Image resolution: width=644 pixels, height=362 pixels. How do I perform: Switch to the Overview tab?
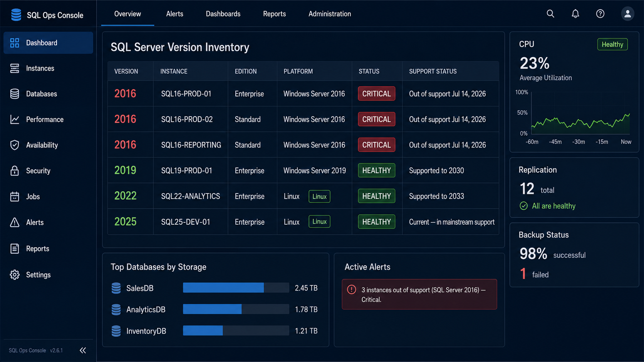(127, 14)
